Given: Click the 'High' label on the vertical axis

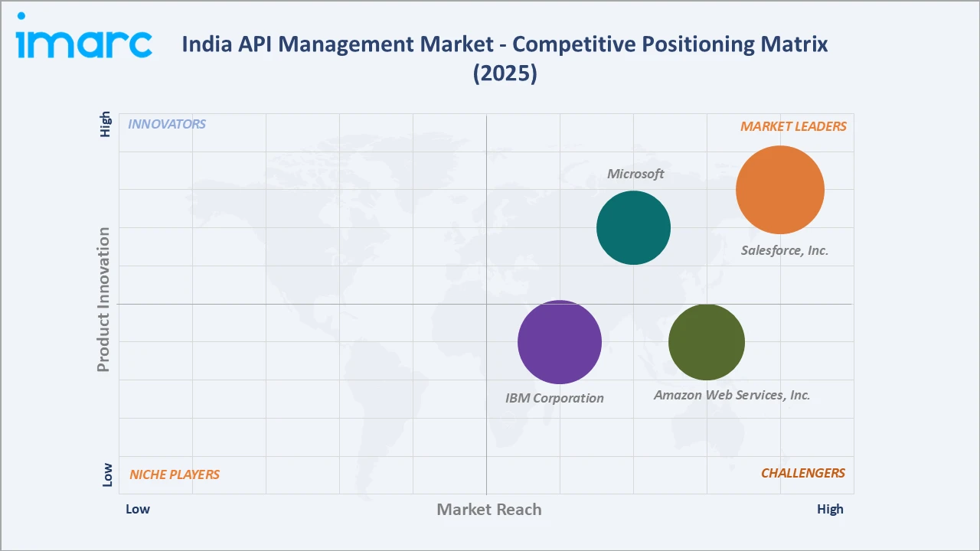Looking at the screenshot, I should [x=106, y=125].
